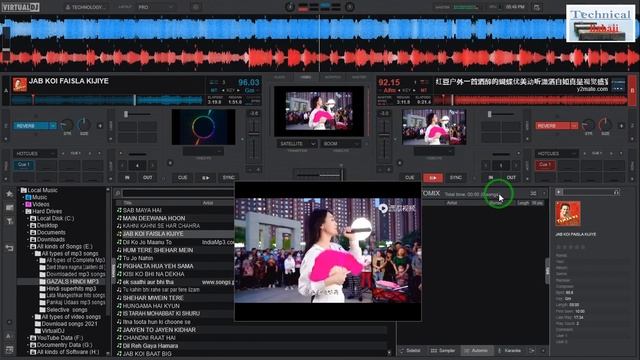Click the plus icon next to left REVERB knobs
The height and width of the screenshot is (360, 640).
pos(100,126)
